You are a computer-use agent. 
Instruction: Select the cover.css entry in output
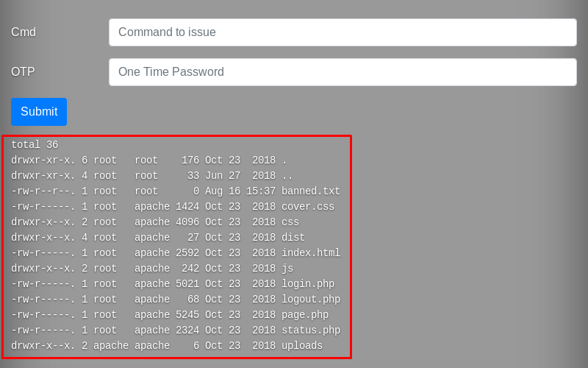[307, 207]
